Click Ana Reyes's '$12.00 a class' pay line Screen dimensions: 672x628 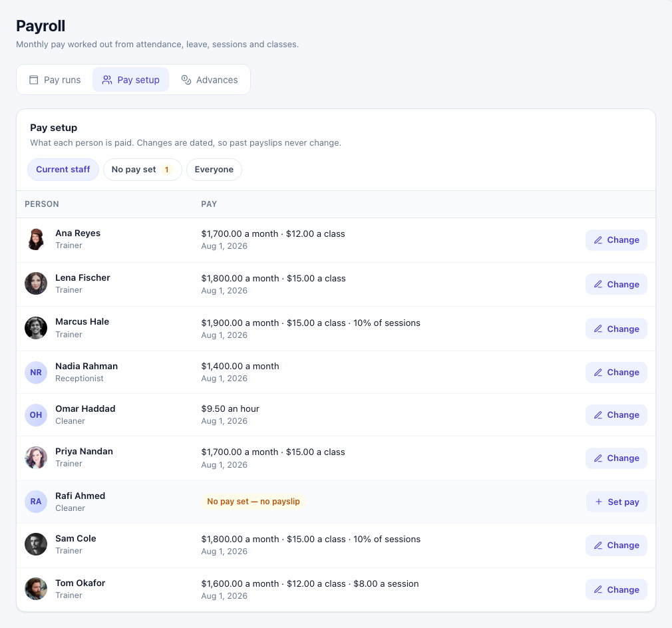pos(315,234)
